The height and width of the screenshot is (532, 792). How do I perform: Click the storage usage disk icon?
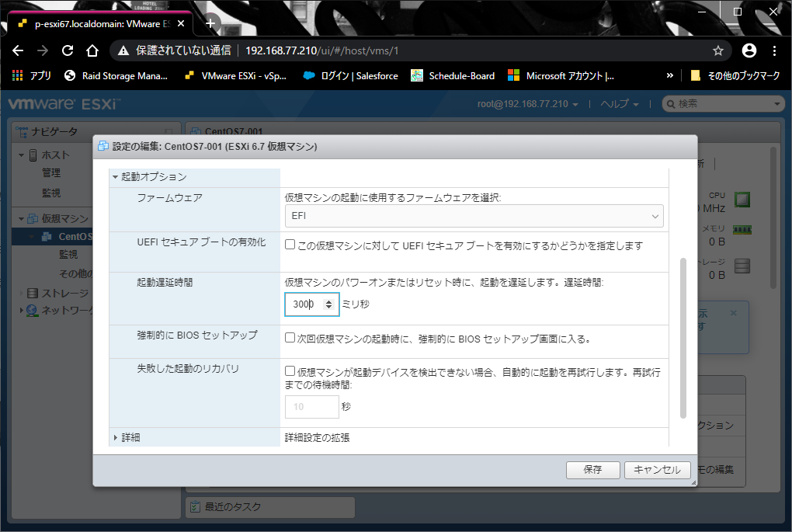point(742,266)
